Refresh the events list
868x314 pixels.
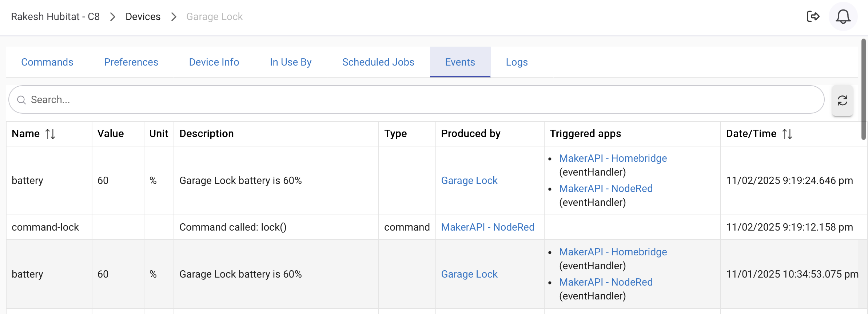click(842, 101)
